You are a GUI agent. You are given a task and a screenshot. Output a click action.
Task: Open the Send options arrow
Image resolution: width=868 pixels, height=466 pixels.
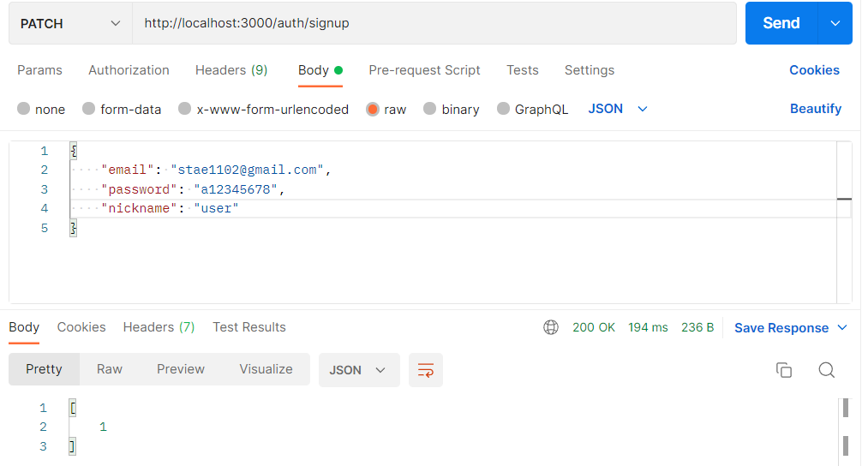coord(835,23)
